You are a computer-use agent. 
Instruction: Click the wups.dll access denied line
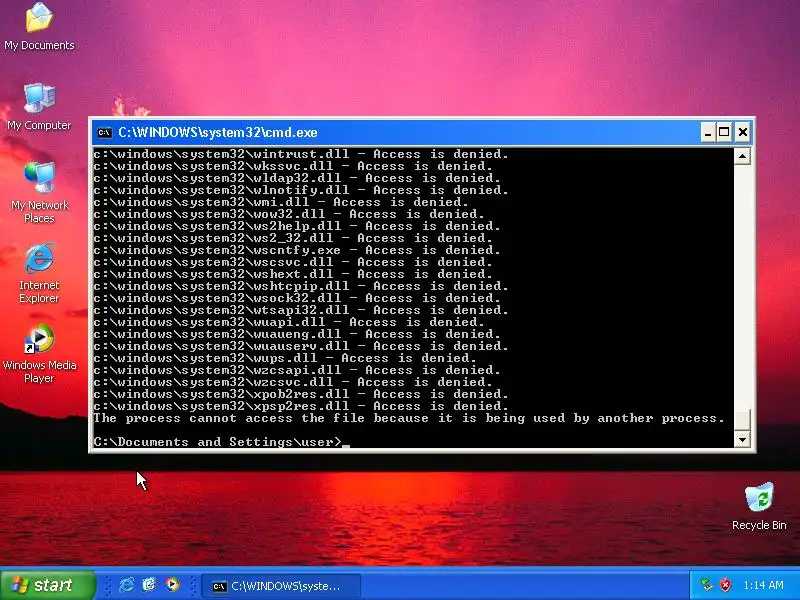click(285, 358)
